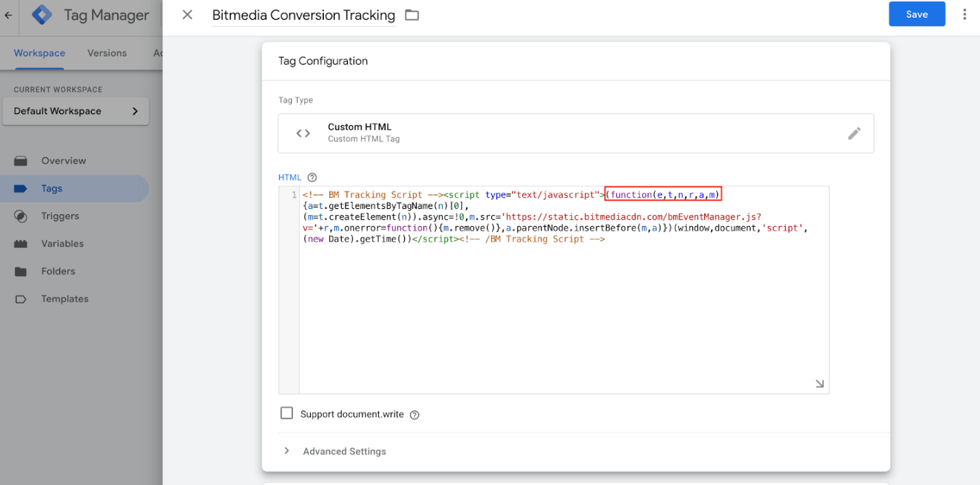Open the three-dot overflow menu
980x485 pixels.
pos(965,14)
